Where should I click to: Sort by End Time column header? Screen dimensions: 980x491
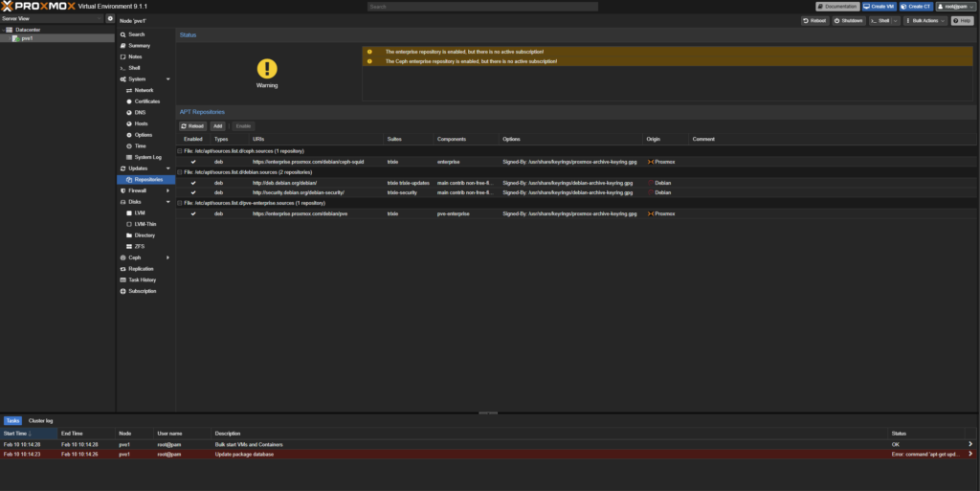pyautogui.click(x=86, y=434)
